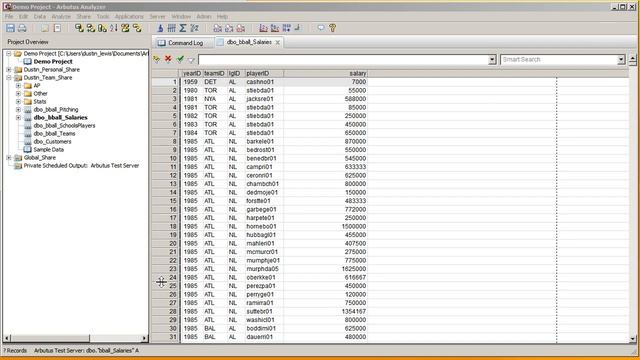Collapse the Dustin_Team_Share folder node
Viewport: 640px width, 360px height.
[x=9, y=78]
